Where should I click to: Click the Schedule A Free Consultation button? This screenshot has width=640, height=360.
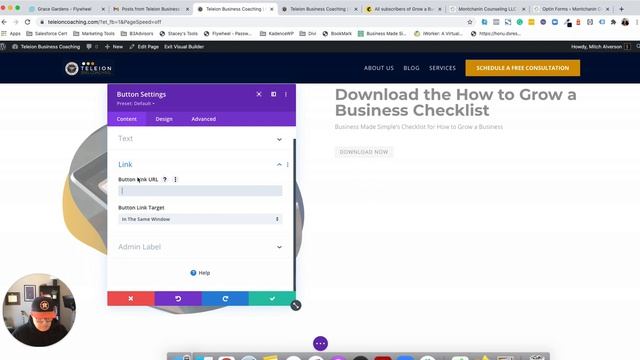click(522, 68)
